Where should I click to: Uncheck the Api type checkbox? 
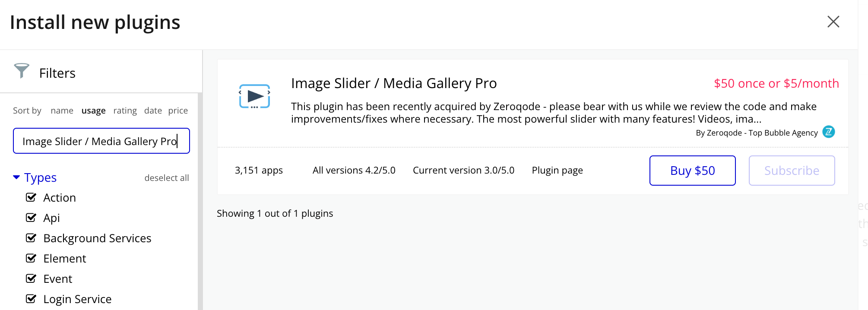[x=31, y=218]
